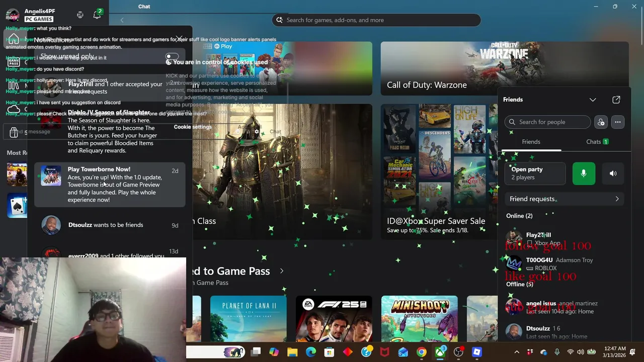The width and height of the screenshot is (644, 362).
Task: Toggle the green party microphone button
Action: 584,173
